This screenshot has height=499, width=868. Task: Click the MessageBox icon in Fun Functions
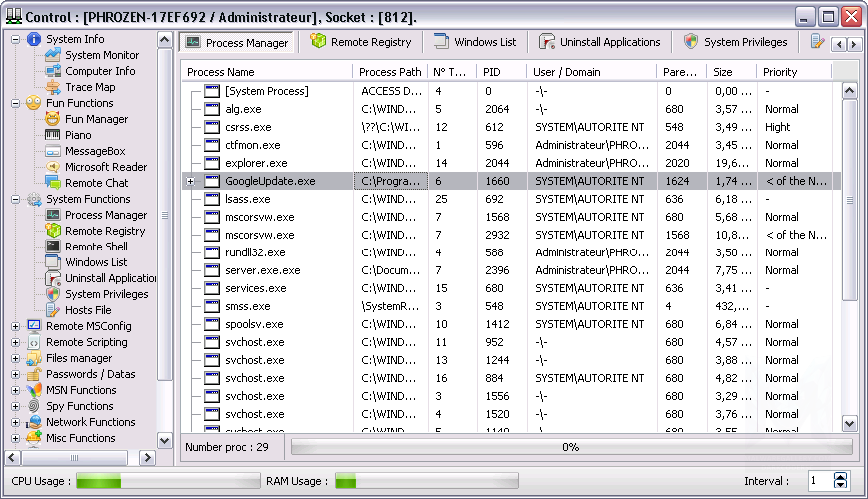pos(53,151)
